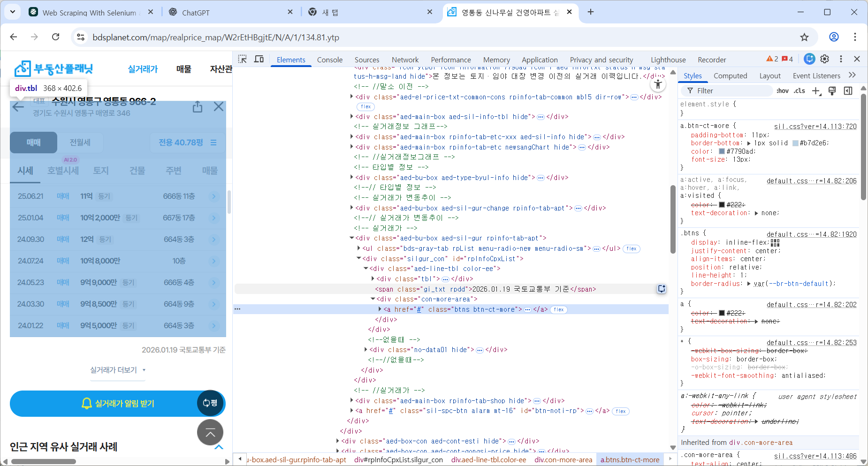Open the 실거래가 navigation link
This screenshot has width=868, height=466.
click(143, 69)
